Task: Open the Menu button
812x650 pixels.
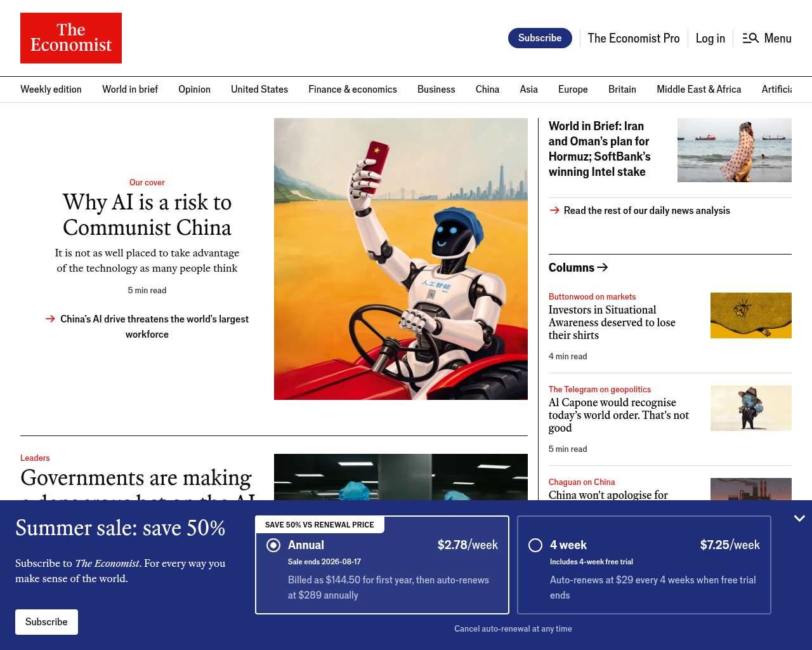Action: 767,38
